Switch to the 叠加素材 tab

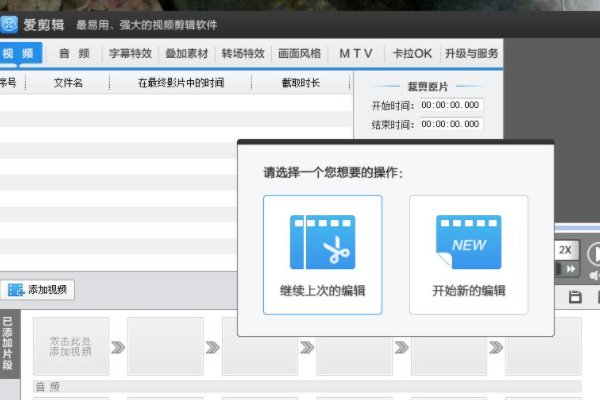click(x=187, y=53)
